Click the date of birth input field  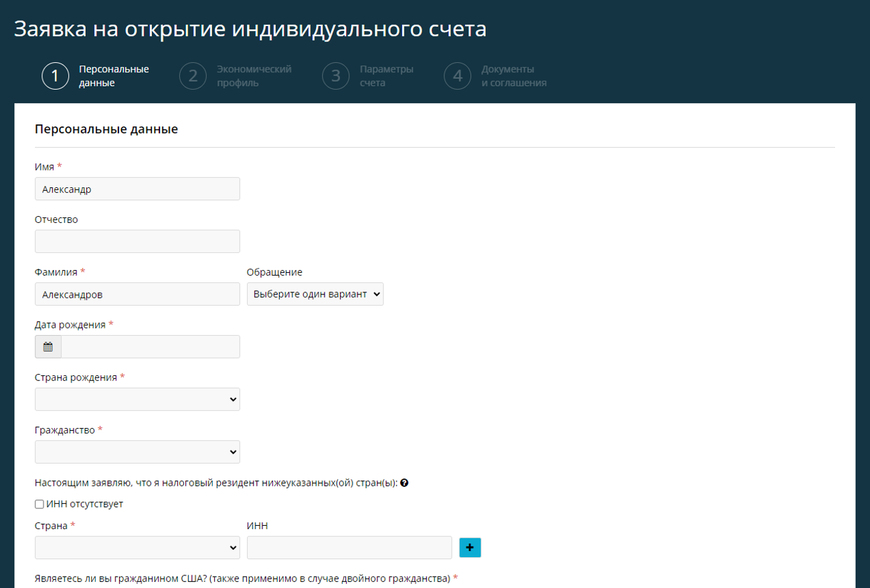[x=151, y=347]
